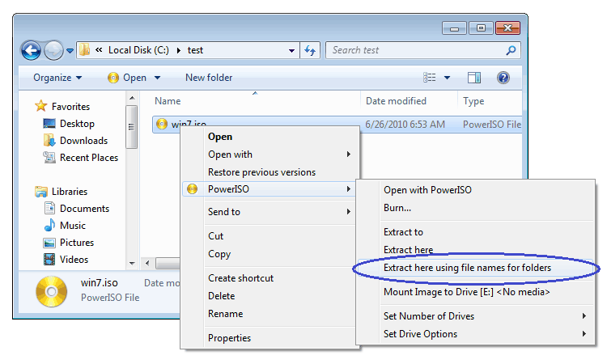This screenshot has height=364, width=607.
Task: Expand the Open button's dropdown arrow
Action: click(158, 78)
